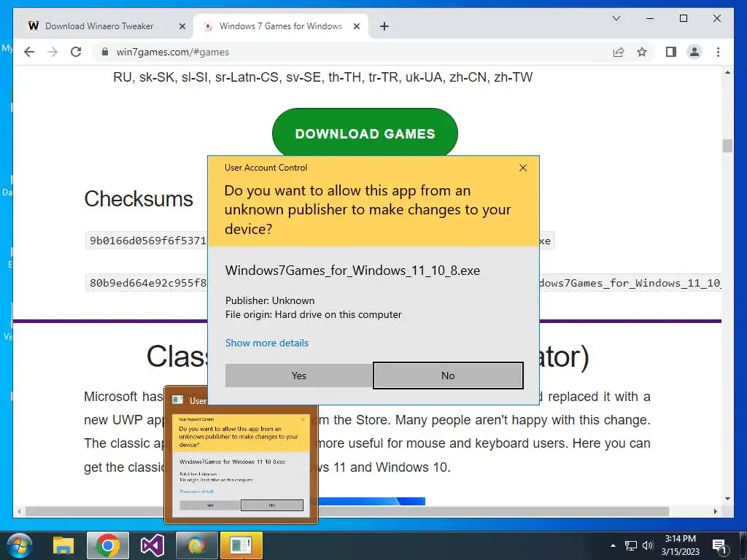Image resolution: width=747 pixels, height=560 pixels.
Task: Click the page scroll down arrow
Action: click(x=727, y=499)
